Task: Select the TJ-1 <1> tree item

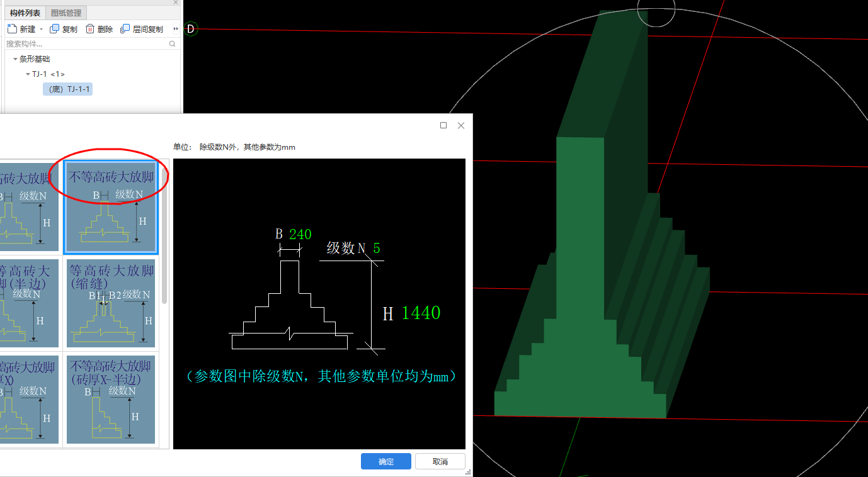Action: 49,74
